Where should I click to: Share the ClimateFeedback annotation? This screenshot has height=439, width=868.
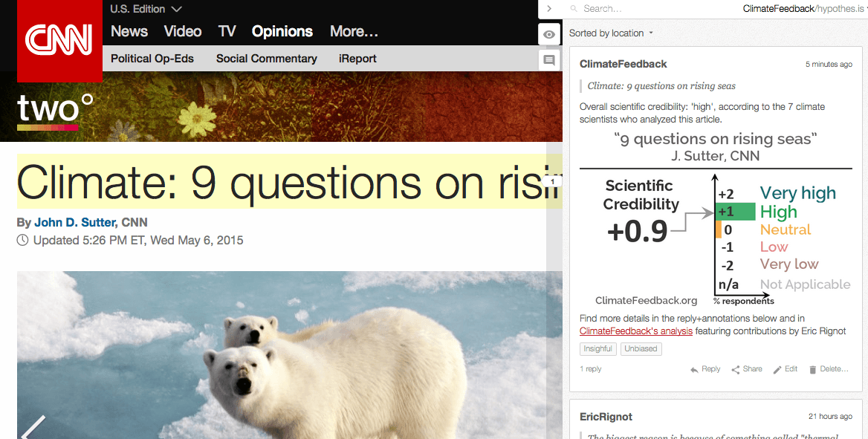[x=747, y=369]
